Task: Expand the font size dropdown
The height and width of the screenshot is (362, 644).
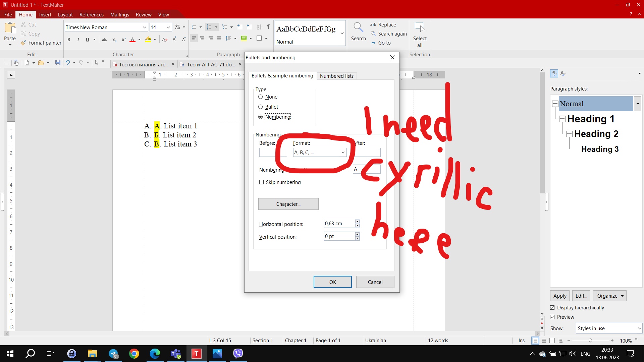Action: tap(168, 27)
